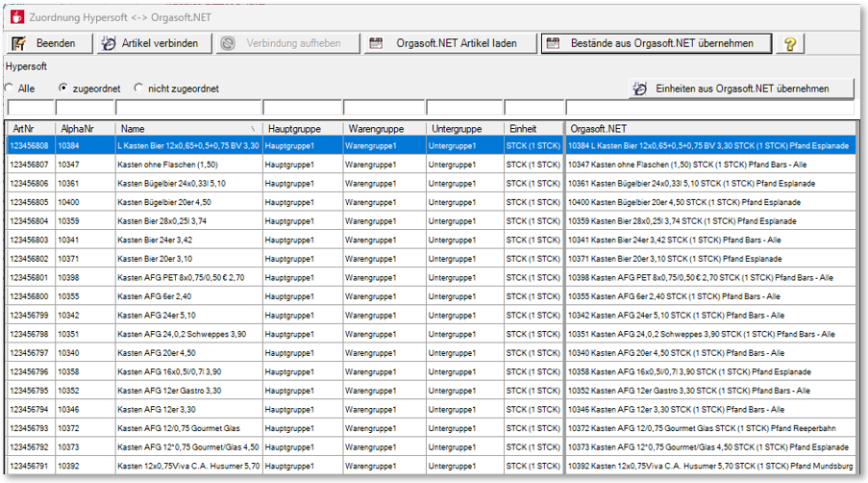Focus the Warengruppe filter field
The height and width of the screenshot is (483, 868).
pyautogui.click(x=384, y=108)
